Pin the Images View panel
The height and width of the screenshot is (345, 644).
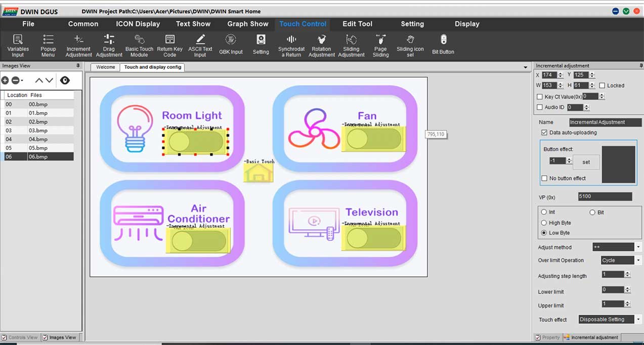(78, 66)
